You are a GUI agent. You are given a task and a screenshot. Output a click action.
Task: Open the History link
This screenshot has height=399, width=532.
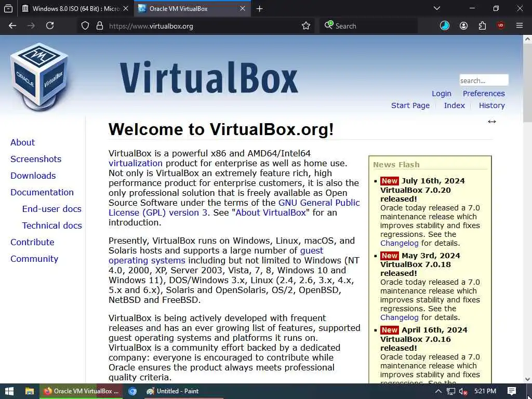[491, 105]
